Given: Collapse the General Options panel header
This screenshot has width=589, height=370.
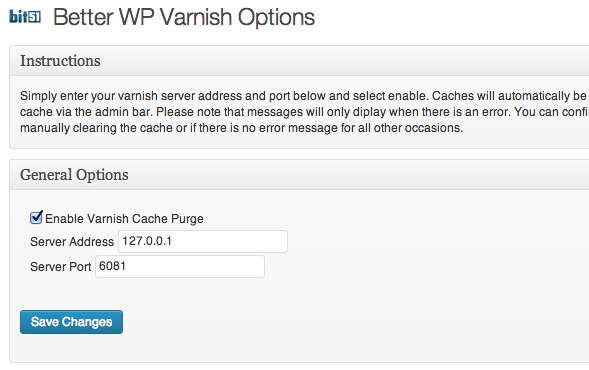Looking at the screenshot, I should tap(299, 175).
